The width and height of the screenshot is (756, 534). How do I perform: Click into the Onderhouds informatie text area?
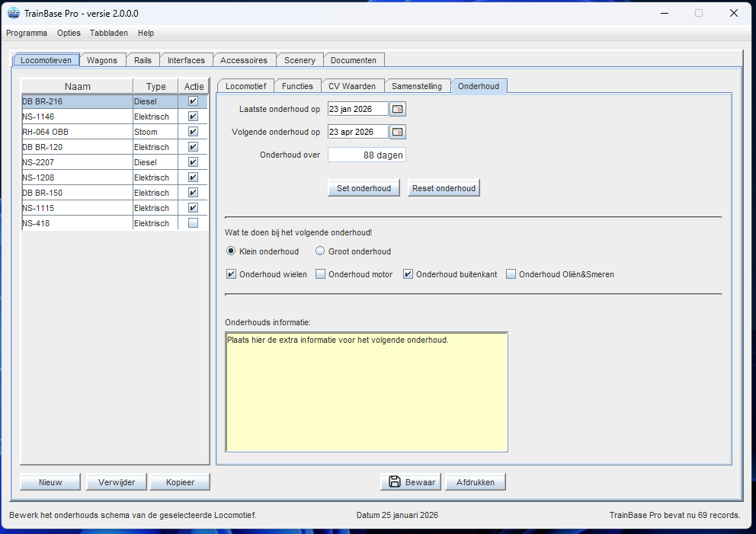(x=366, y=392)
